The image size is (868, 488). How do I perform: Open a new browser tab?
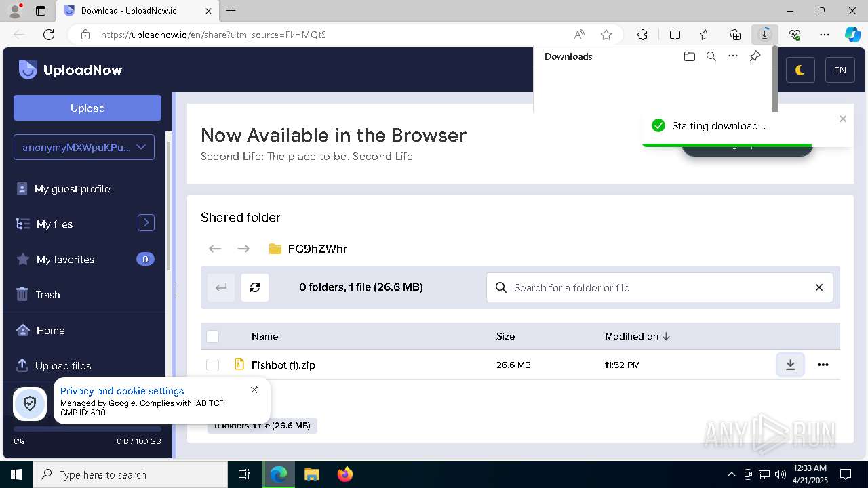click(x=231, y=11)
